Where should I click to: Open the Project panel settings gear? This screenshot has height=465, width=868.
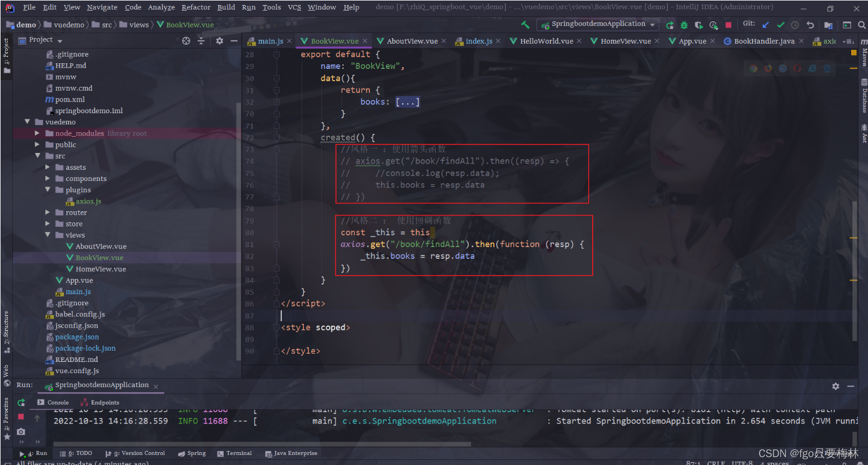click(219, 41)
